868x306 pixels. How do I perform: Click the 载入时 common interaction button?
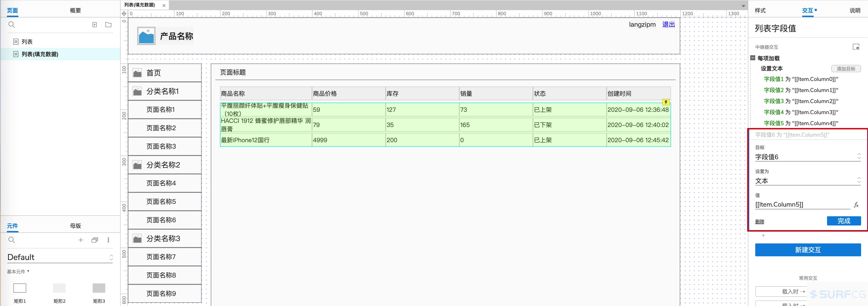tap(794, 292)
